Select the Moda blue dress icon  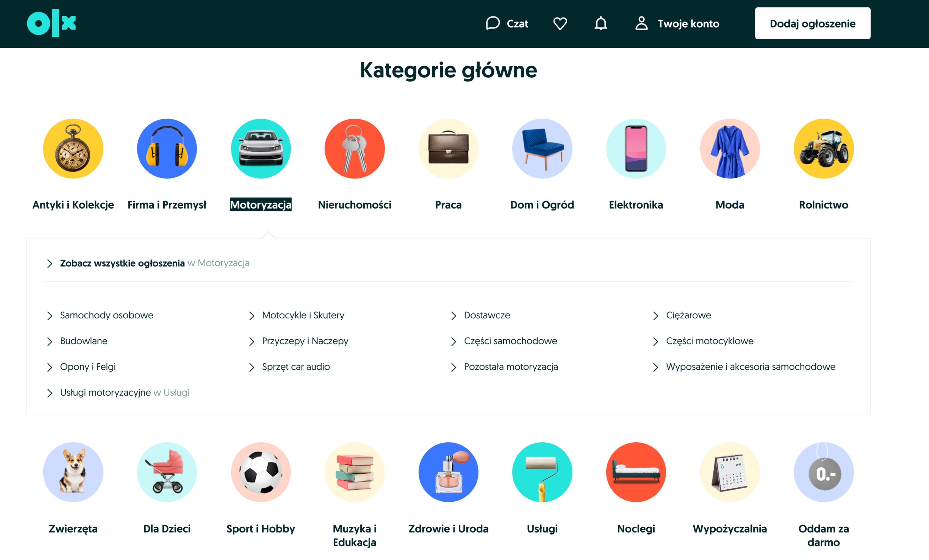pos(730,149)
